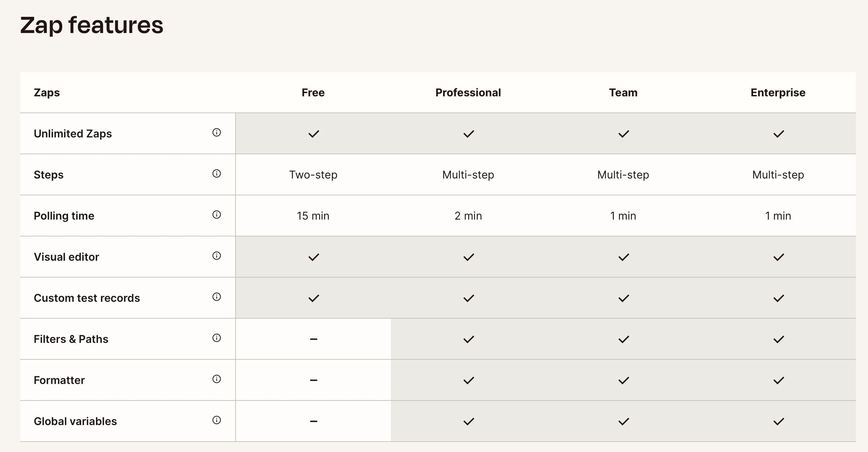Click the Zap features heading
Image resolution: width=868 pixels, height=452 pixels.
pyautogui.click(x=92, y=25)
